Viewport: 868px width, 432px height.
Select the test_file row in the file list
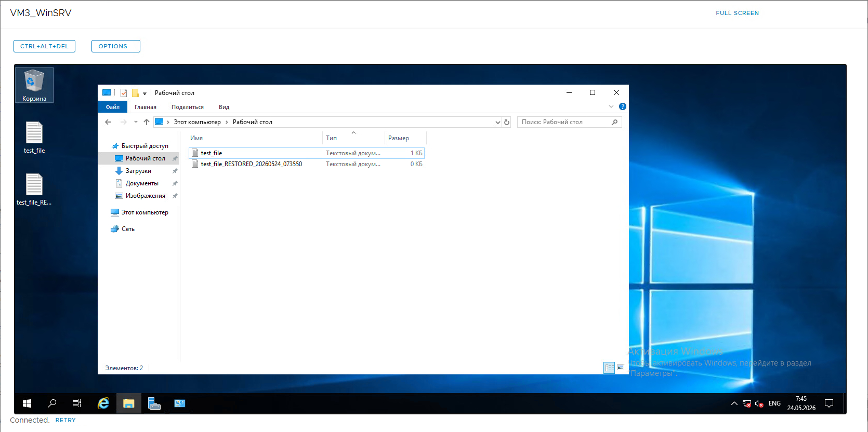click(307, 153)
